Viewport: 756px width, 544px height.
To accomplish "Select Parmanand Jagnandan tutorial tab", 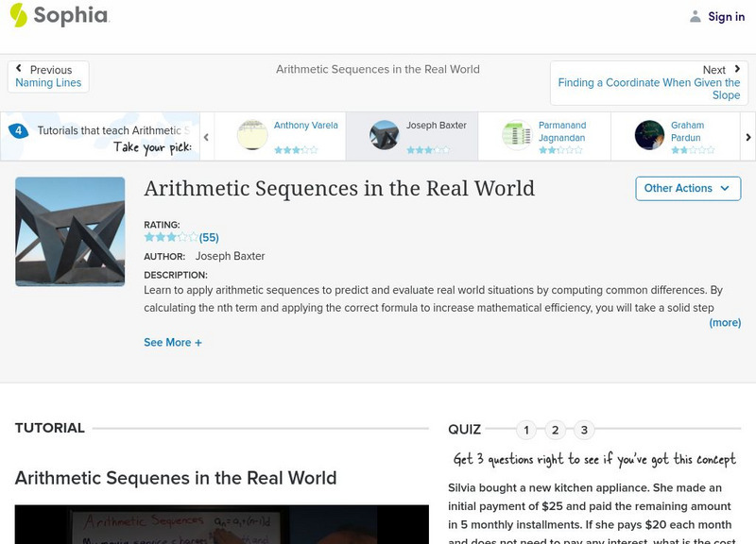I will (x=544, y=136).
